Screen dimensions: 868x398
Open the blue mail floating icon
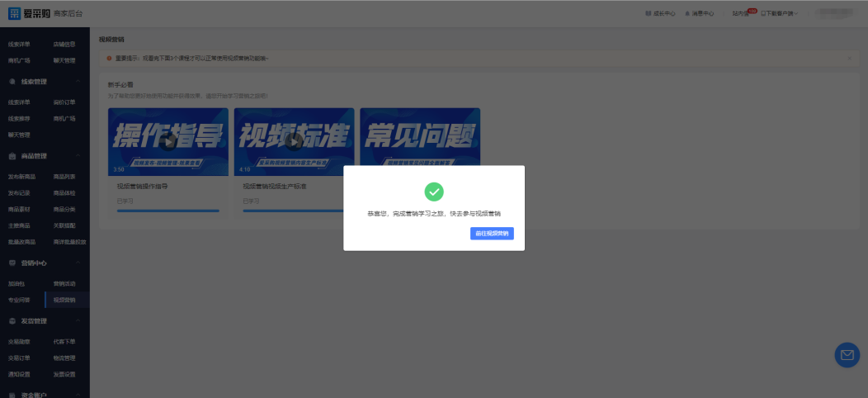[x=847, y=355]
